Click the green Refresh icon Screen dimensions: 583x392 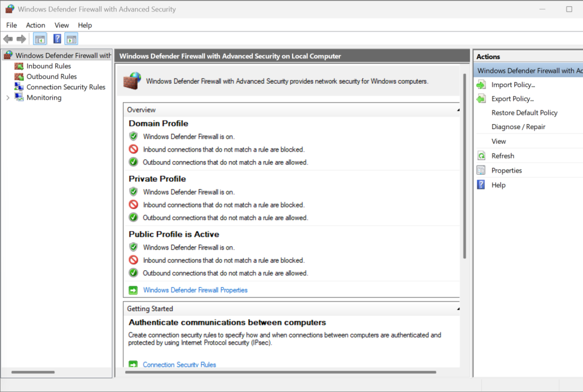pyautogui.click(x=481, y=156)
